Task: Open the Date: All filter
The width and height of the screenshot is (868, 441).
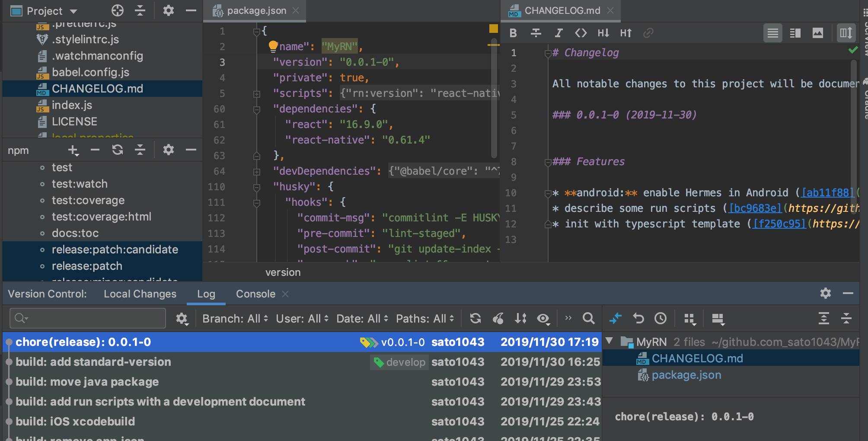Action: pyautogui.click(x=363, y=319)
